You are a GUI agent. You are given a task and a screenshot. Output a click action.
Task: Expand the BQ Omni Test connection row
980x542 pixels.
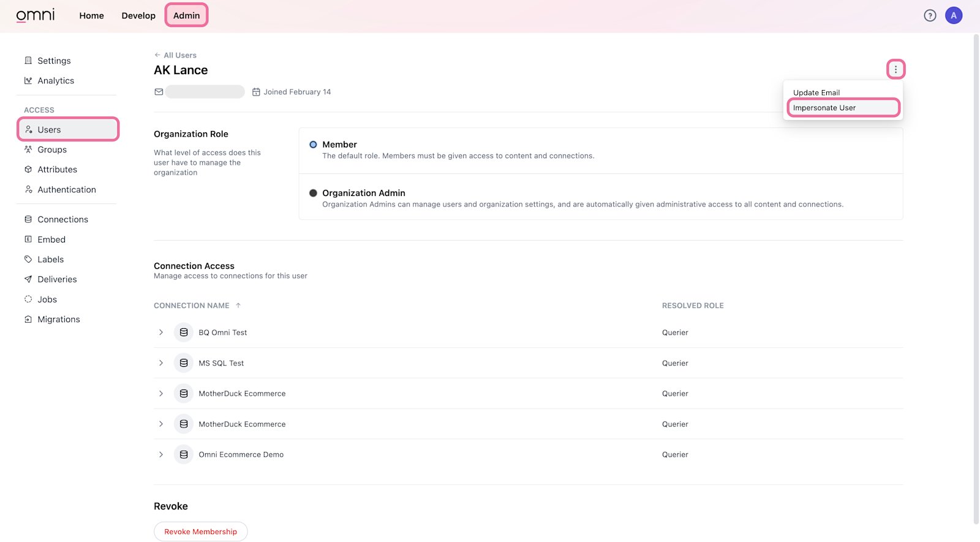point(161,333)
